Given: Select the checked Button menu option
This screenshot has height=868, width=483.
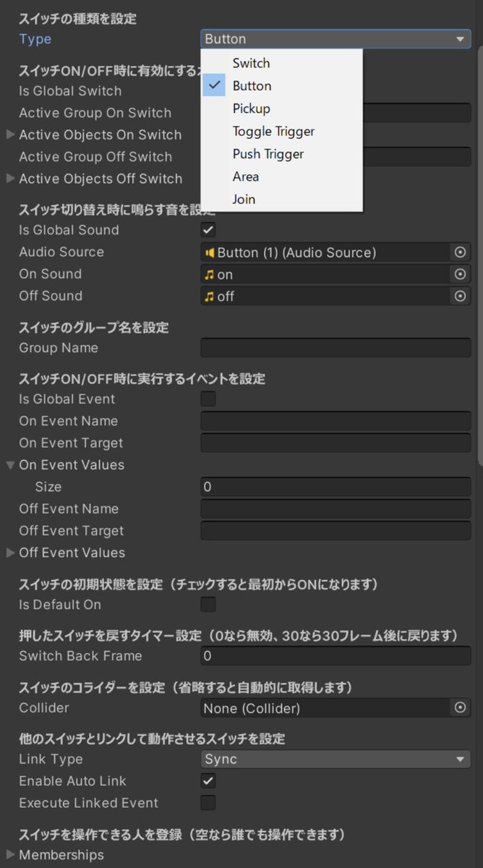Looking at the screenshot, I should [x=281, y=85].
